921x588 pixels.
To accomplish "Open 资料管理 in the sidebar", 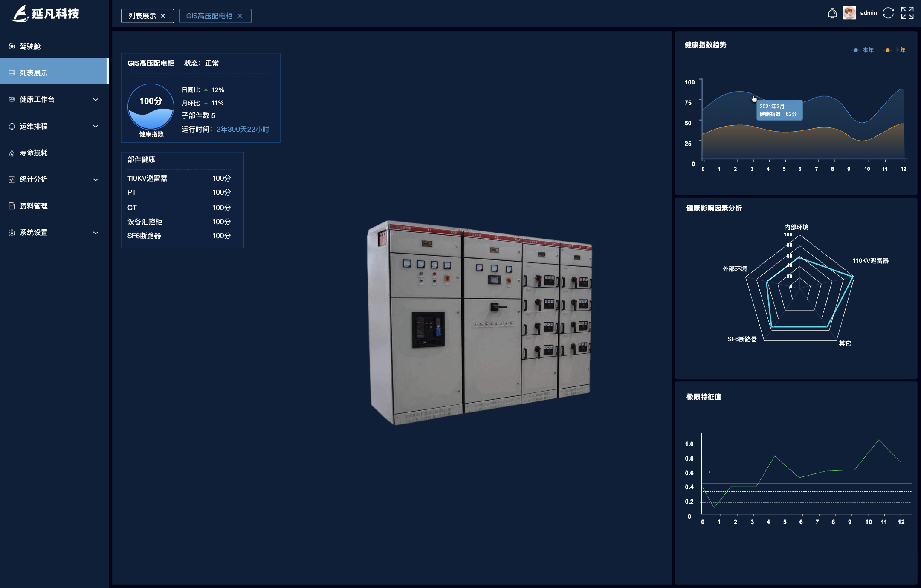I will point(33,206).
